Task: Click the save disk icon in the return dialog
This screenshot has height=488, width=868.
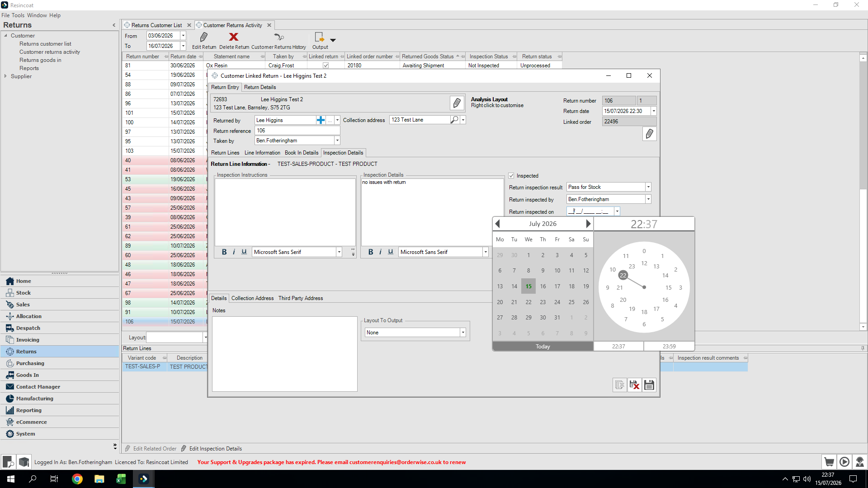Action: pos(649,385)
